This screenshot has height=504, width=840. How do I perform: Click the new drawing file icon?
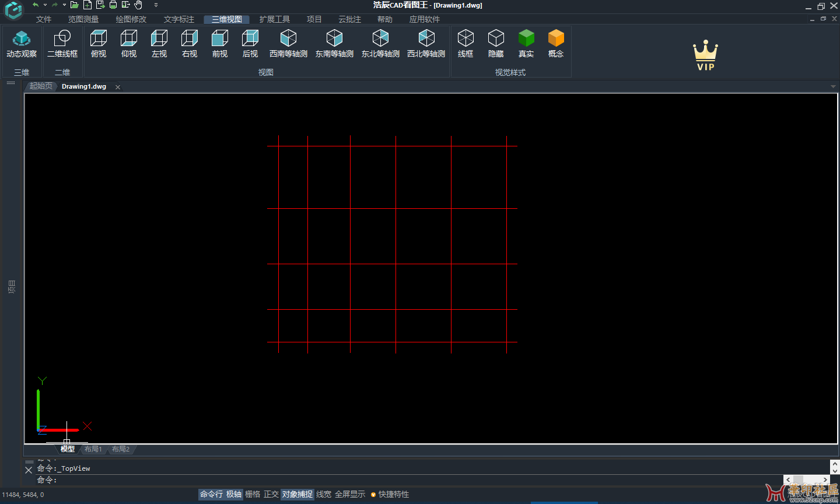[x=87, y=5]
